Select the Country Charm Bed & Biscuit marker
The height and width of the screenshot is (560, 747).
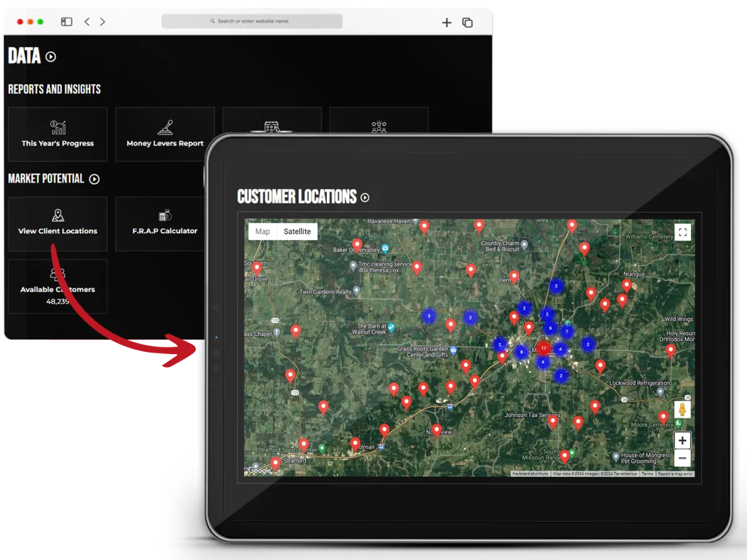[524, 245]
